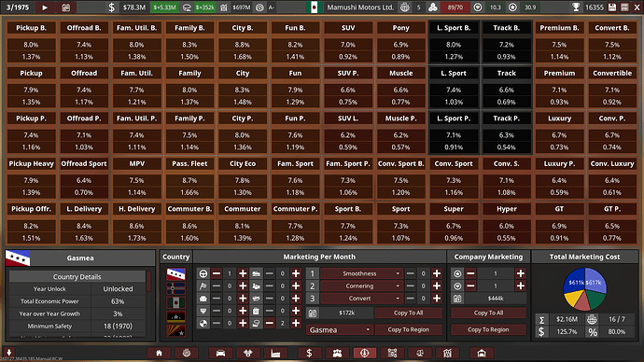This screenshot has width=644, height=362.
Task: Click Copy To Region under Company Marketing
Action: [x=488, y=329]
